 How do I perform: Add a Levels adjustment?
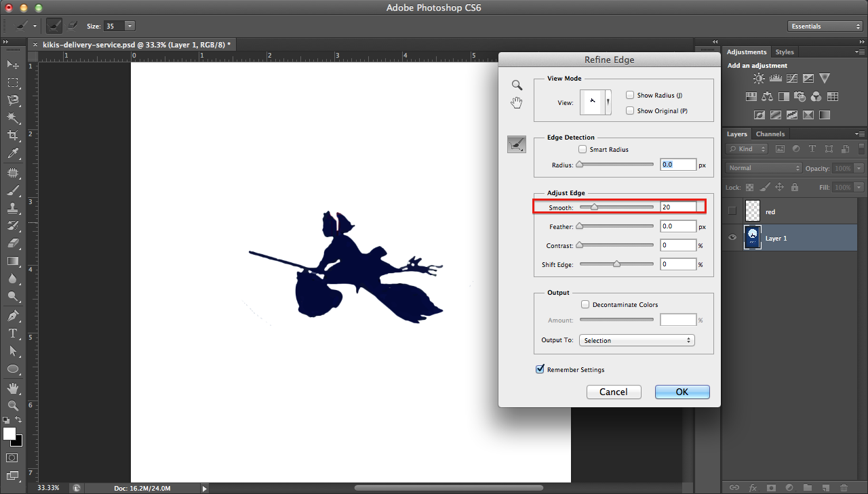[x=775, y=79]
